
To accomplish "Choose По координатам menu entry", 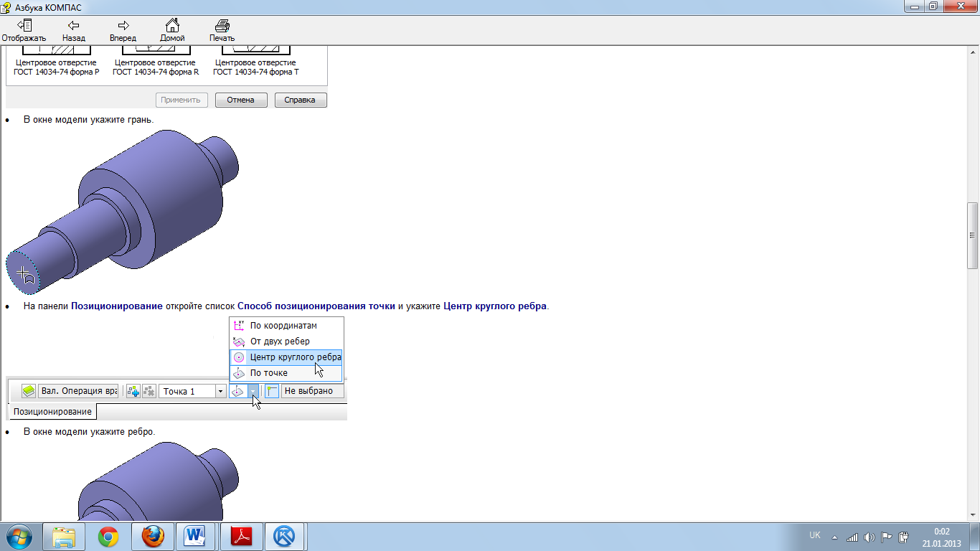I will [x=286, y=325].
